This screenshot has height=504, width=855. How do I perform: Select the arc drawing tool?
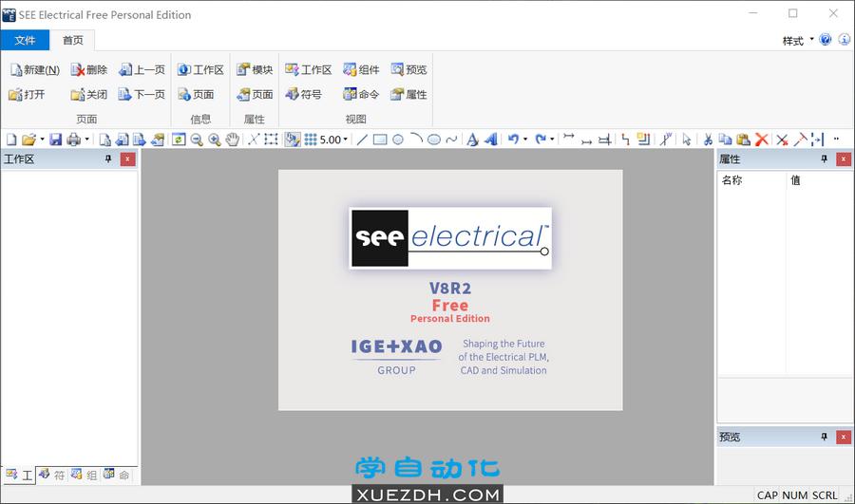(x=416, y=140)
